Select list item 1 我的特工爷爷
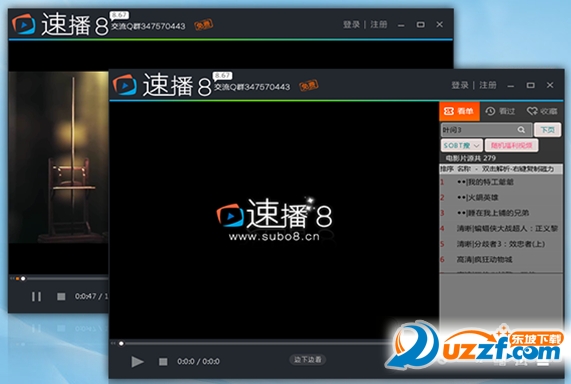The image size is (571, 384). (x=501, y=182)
